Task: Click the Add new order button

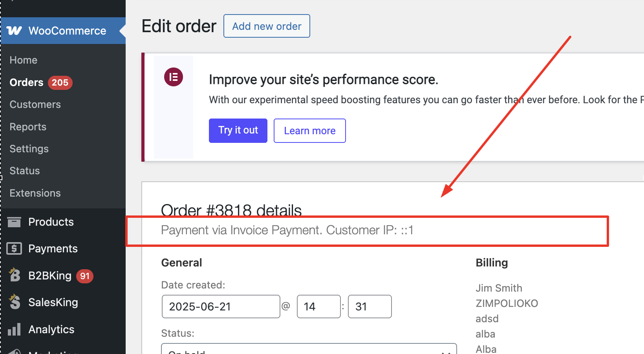Action: pos(267,26)
